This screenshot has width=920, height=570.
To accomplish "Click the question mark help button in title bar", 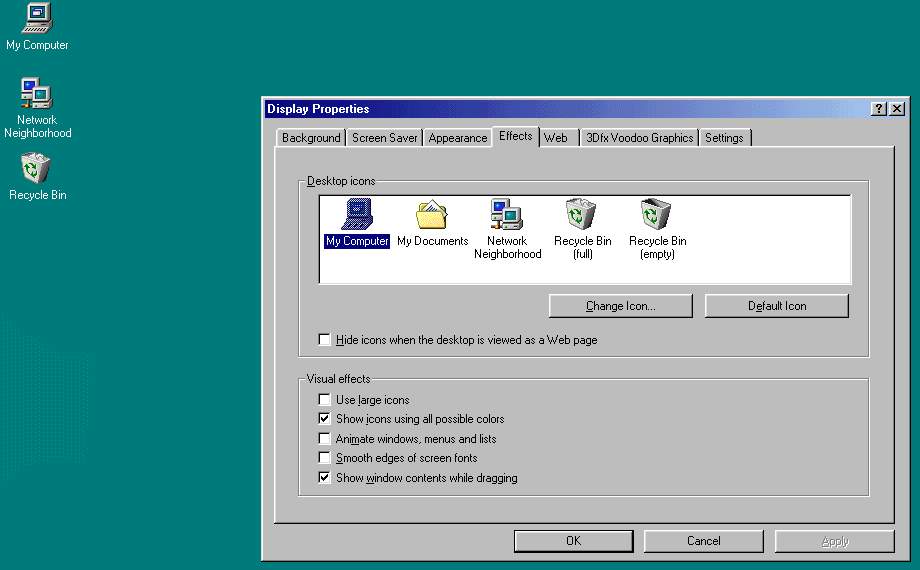I will 878,109.
